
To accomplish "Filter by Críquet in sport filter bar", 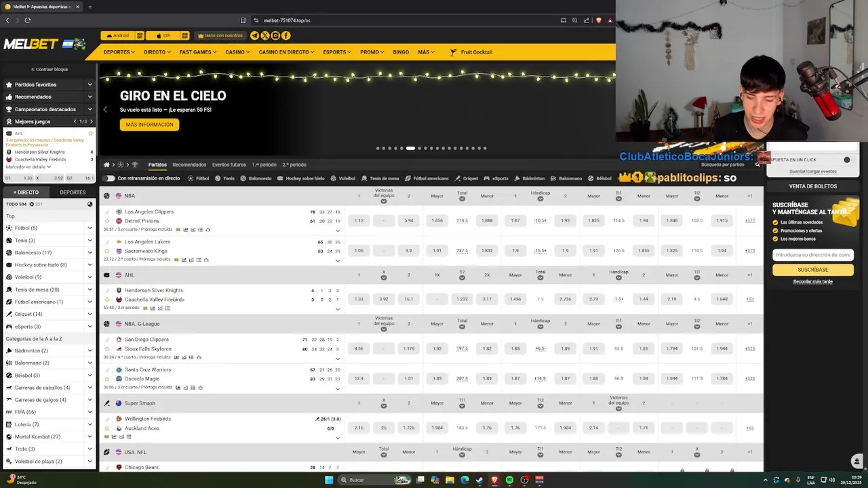I will [467, 178].
